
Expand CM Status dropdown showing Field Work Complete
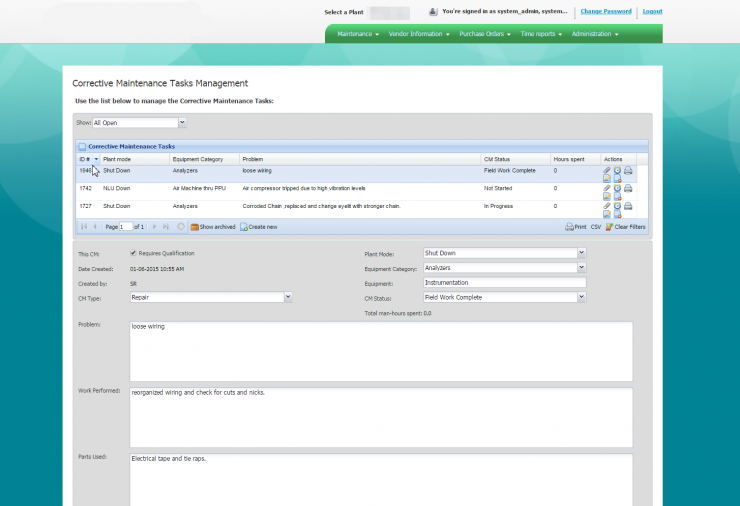[581, 297]
